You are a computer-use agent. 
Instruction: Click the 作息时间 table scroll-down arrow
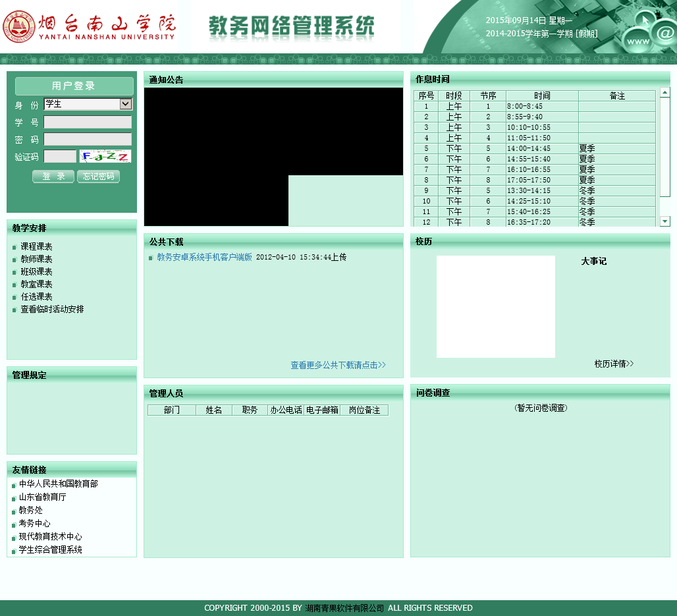(665, 221)
